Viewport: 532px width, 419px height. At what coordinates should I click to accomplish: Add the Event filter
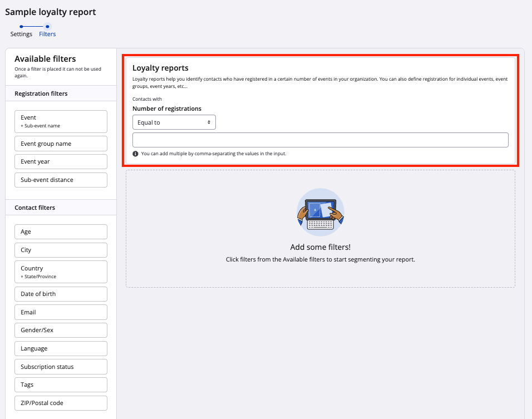pyautogui.click(x=61, y=121)
